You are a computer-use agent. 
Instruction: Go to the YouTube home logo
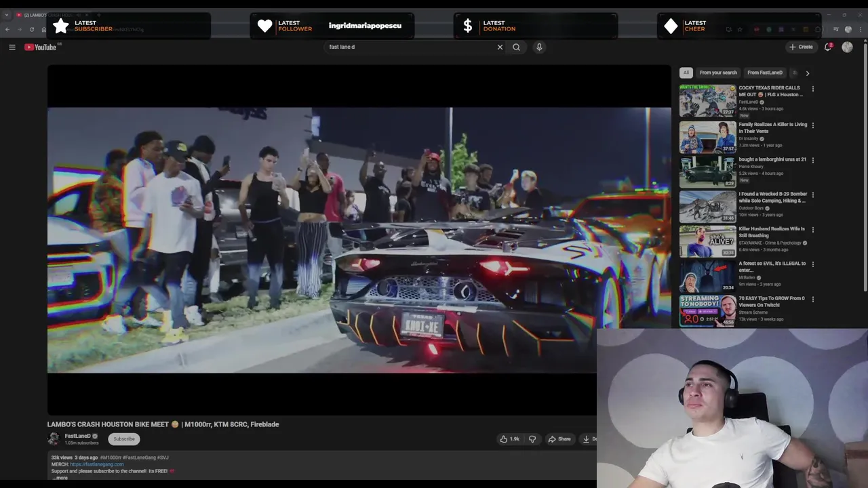tap(41, 47)
